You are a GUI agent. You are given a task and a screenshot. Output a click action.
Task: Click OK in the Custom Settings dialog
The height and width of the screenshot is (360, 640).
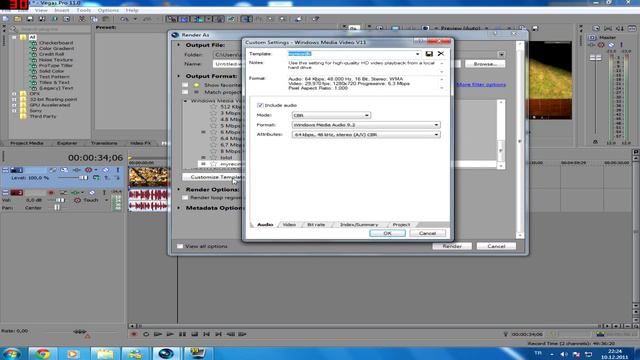pos(387,233)
